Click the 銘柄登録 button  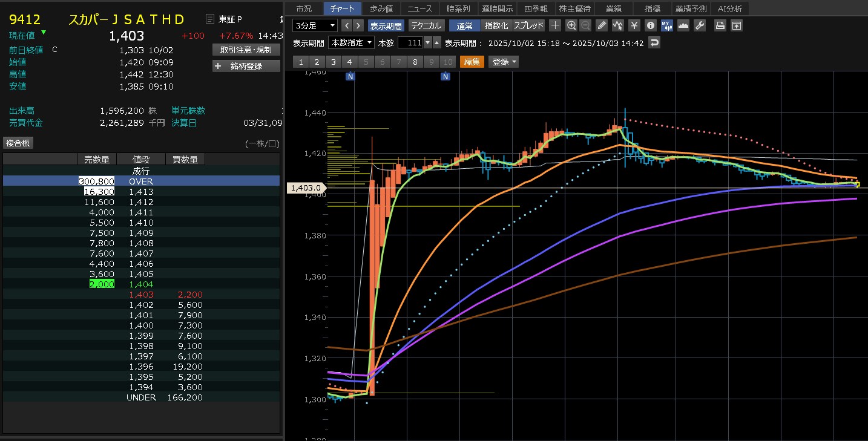(246, 66)
